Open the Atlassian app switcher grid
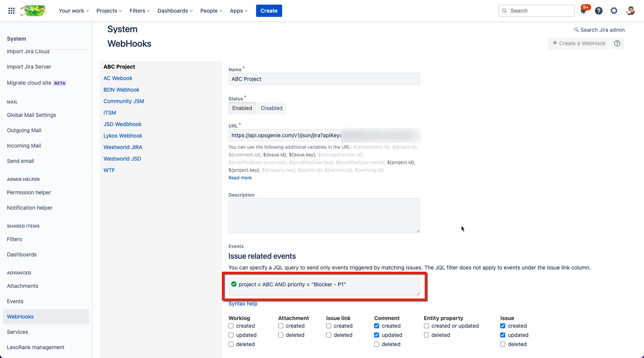This screenshot has height=358, width=644. [11, 10]
